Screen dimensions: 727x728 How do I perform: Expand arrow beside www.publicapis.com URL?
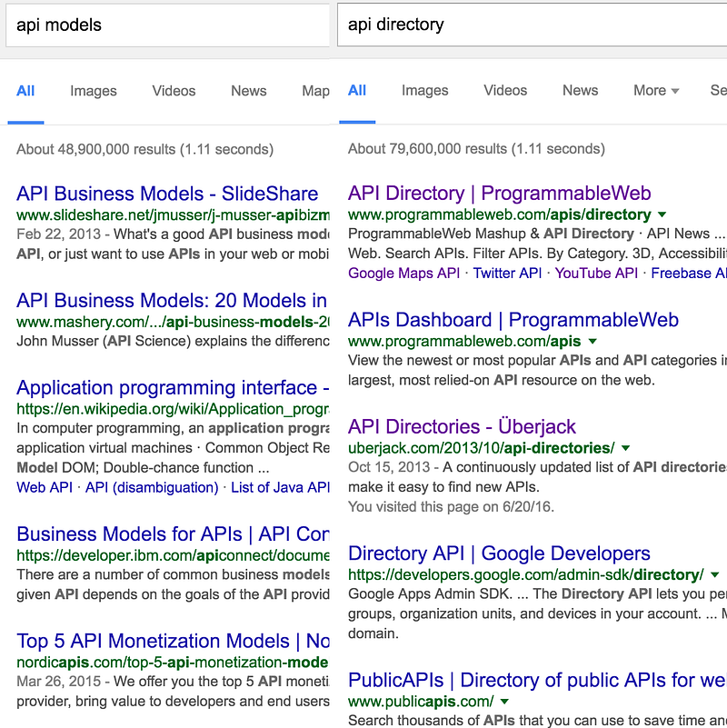(x=505, y=702)
